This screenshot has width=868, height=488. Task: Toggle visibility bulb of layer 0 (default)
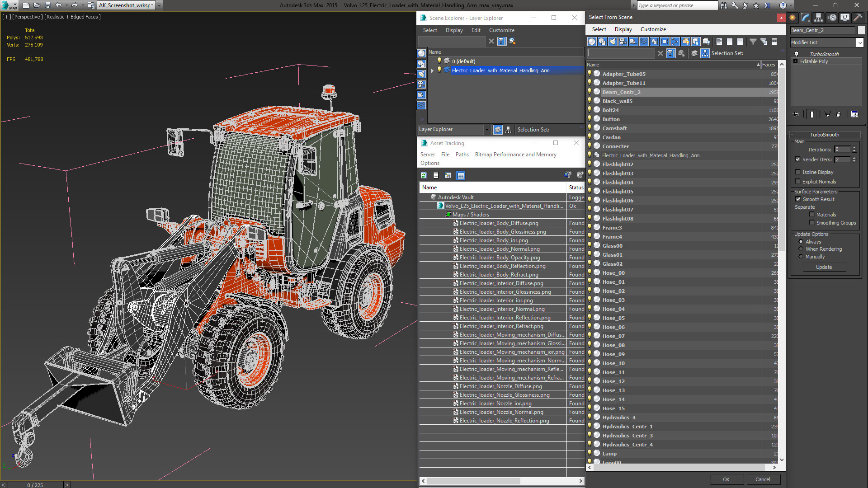point(439,61)
